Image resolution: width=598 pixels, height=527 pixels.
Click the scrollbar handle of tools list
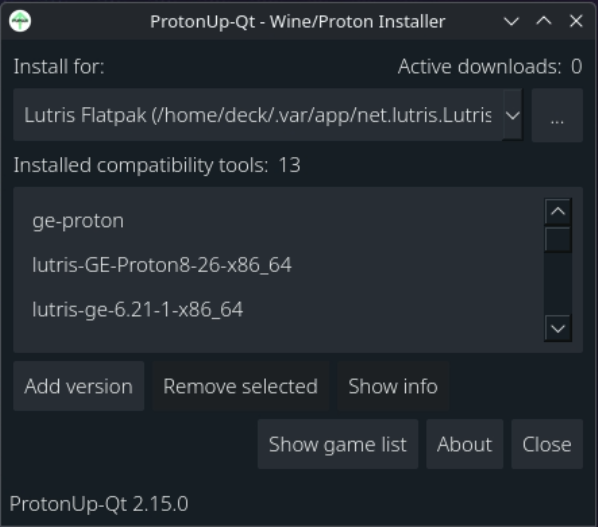558,240
